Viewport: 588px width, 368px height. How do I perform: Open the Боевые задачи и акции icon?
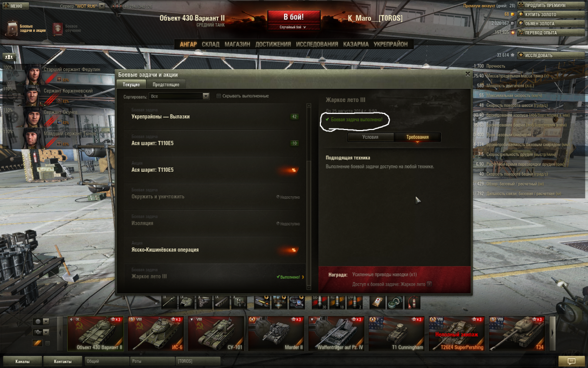point(13,28)
